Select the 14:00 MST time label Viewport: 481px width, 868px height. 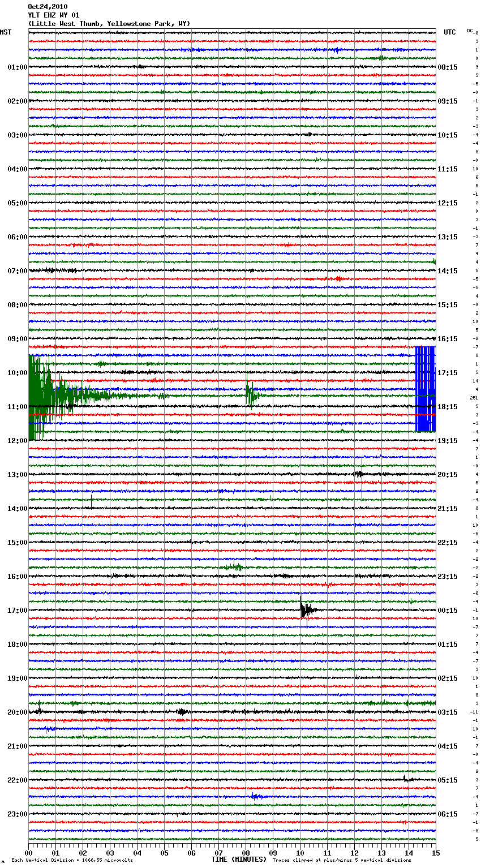click(x=18, y=509)
